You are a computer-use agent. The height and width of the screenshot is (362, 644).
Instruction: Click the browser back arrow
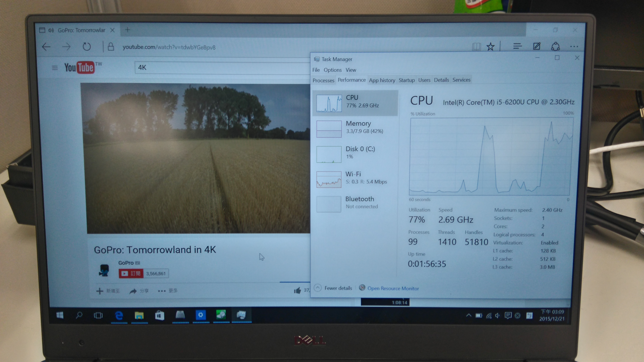(46, 47)
